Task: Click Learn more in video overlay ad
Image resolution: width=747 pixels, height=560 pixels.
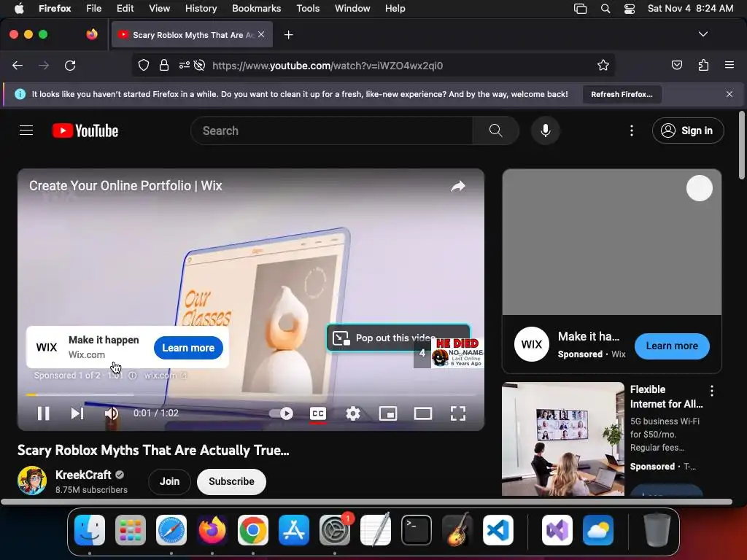Action: 188,348
